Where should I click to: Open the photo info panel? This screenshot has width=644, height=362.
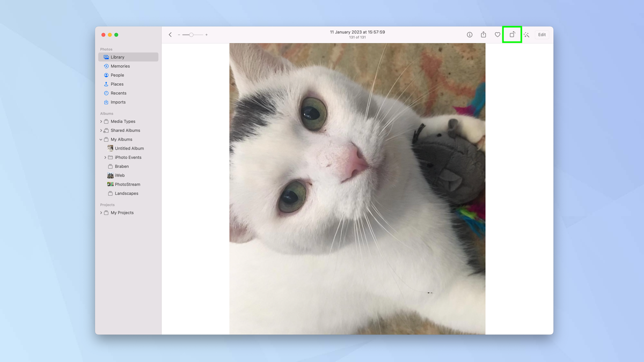point(470,34)
